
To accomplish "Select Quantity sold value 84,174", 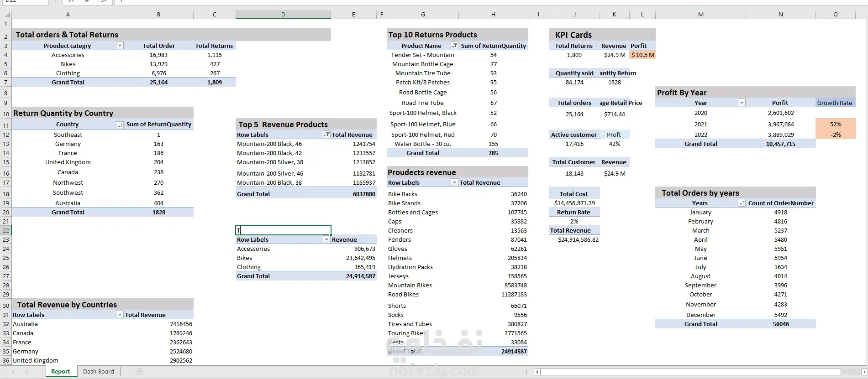I will pos(574,82).
